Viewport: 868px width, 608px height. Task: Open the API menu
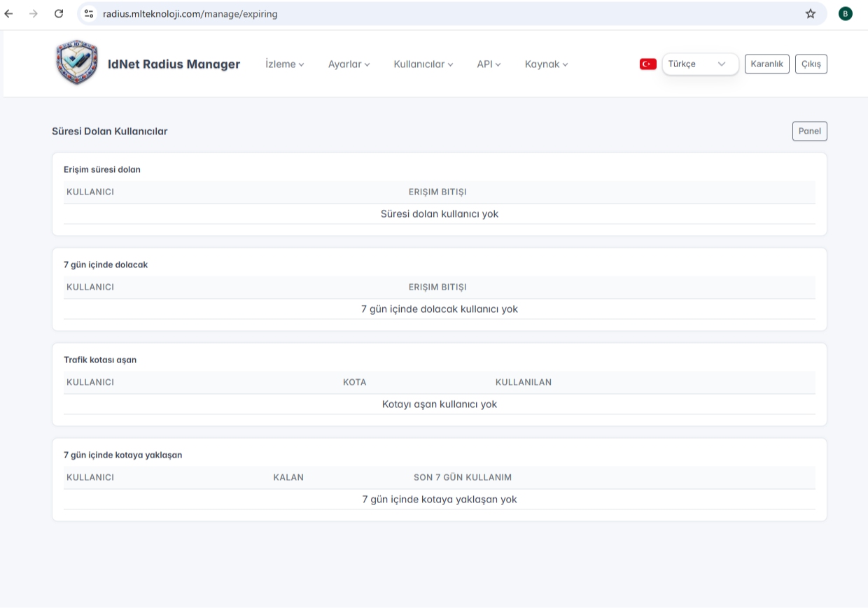click(489, 64)
